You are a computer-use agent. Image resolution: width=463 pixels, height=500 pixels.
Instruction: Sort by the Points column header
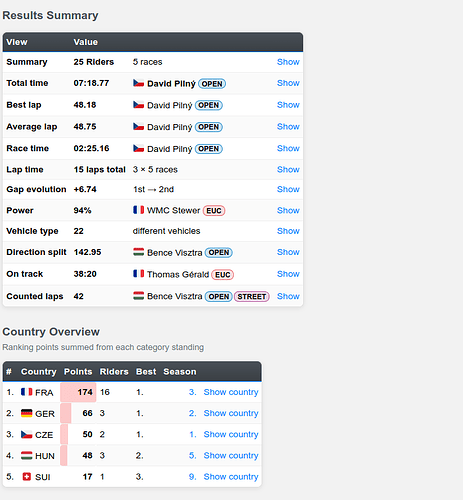click(x=78, y=372)
